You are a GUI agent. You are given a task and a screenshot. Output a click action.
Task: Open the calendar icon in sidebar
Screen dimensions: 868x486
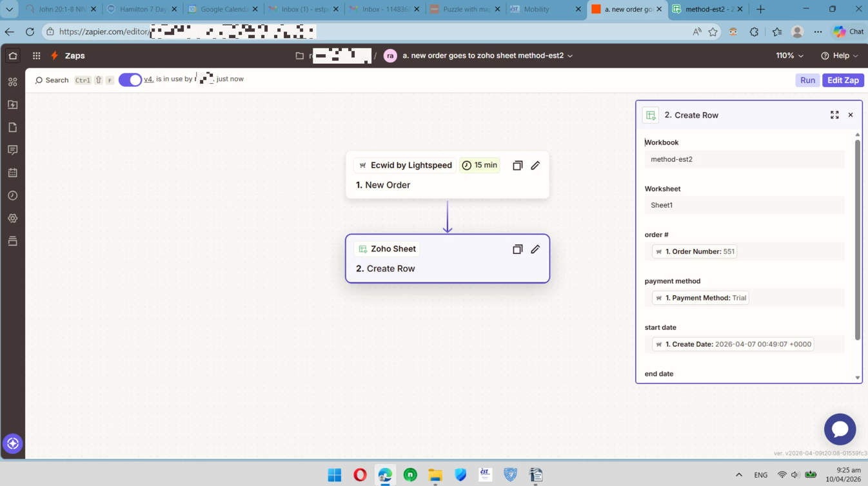(x=13, y=173)
